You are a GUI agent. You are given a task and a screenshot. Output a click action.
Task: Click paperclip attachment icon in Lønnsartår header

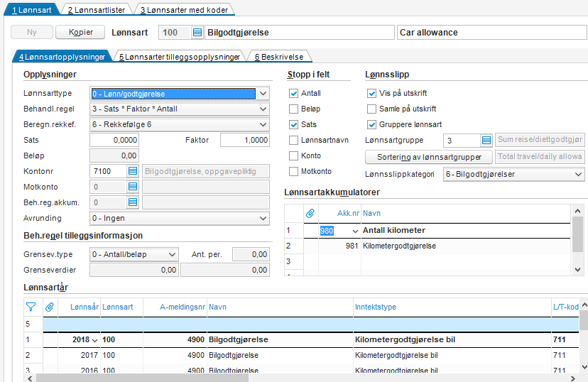pos(50,307)
